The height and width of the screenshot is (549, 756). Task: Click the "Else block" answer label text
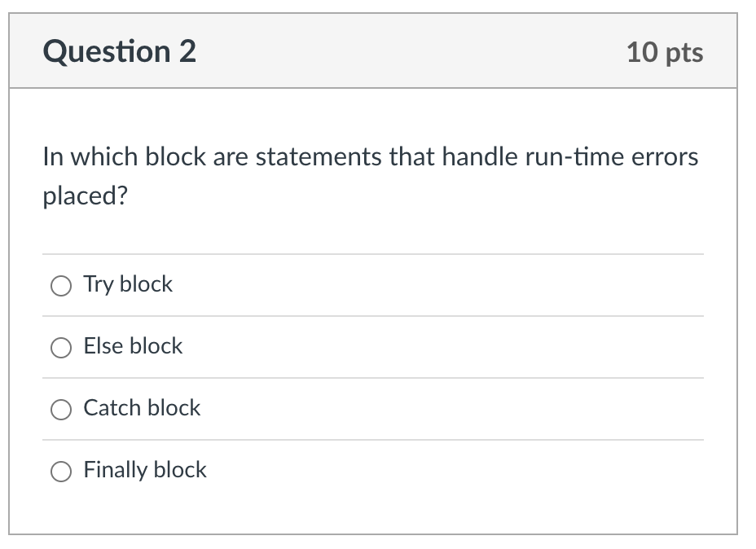133,346
